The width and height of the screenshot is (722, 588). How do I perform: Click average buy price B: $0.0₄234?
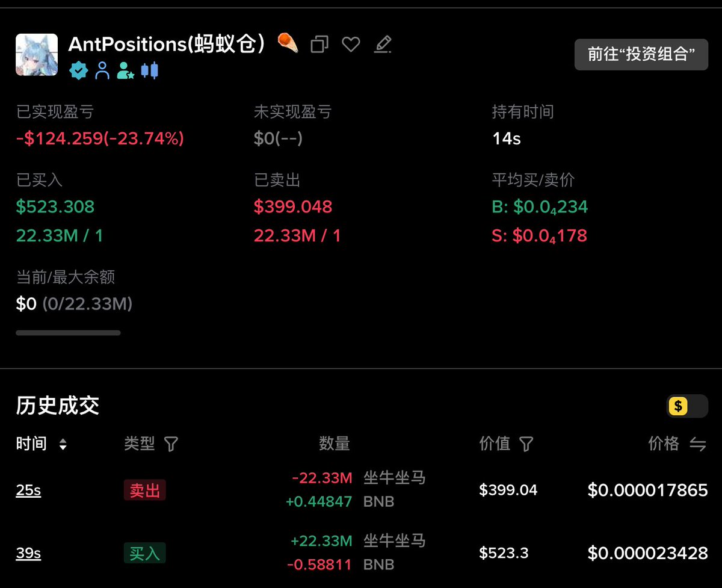pyautogui.click(x=540, y=207)
